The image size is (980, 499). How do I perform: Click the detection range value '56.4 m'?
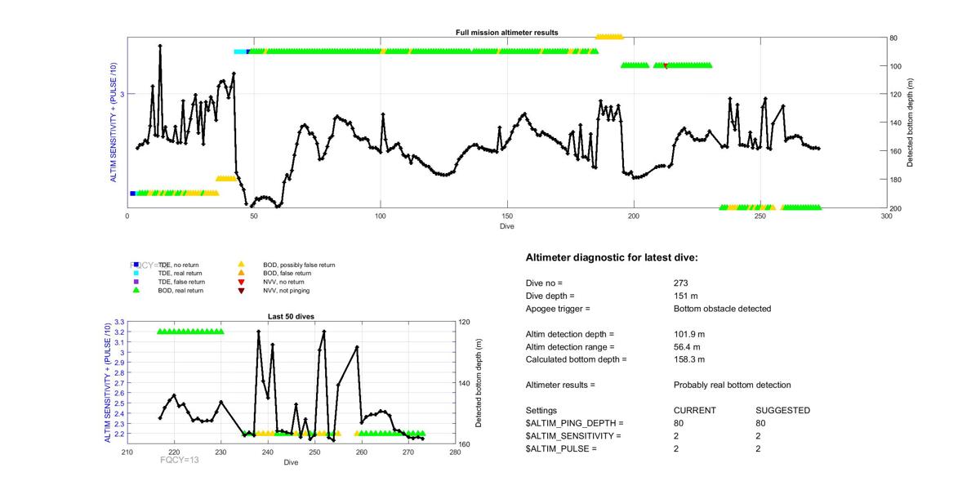pos(688,346)
